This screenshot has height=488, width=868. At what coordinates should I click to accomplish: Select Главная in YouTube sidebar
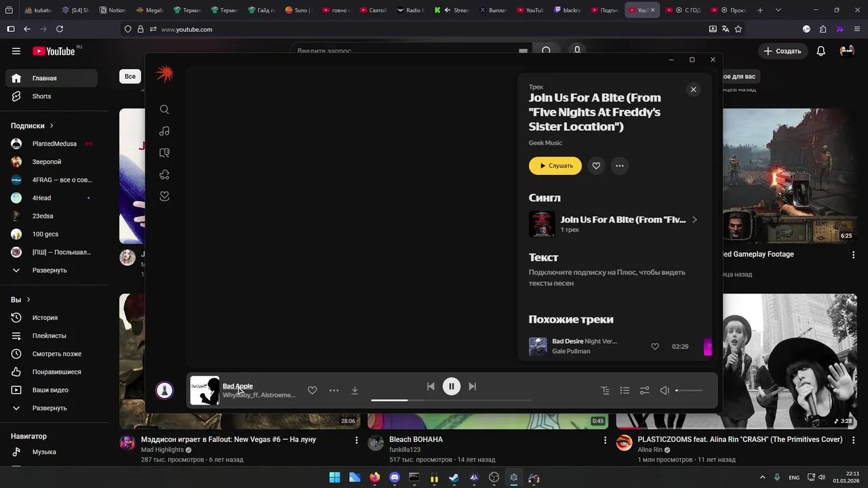52,78
